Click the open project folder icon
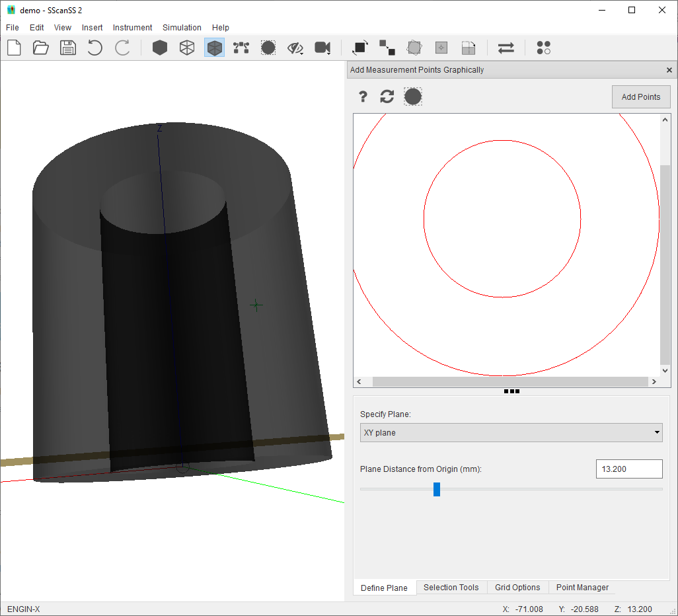678x616 pixels. 41,48
